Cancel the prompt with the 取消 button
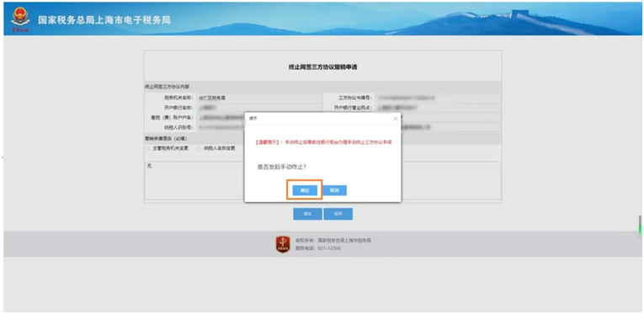The width and height of the screenshot is (644, 314). [x=335, y=190]
